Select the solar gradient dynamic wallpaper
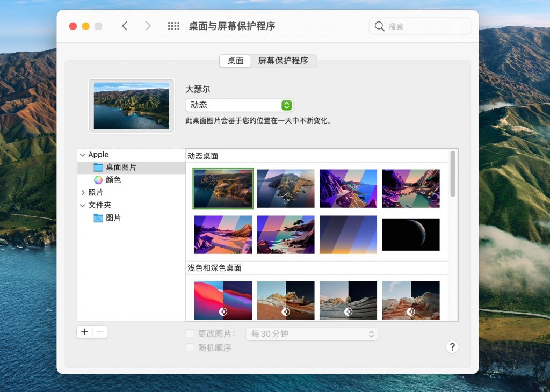Viewport: 550px width, 392px height. tap(348, 235)
